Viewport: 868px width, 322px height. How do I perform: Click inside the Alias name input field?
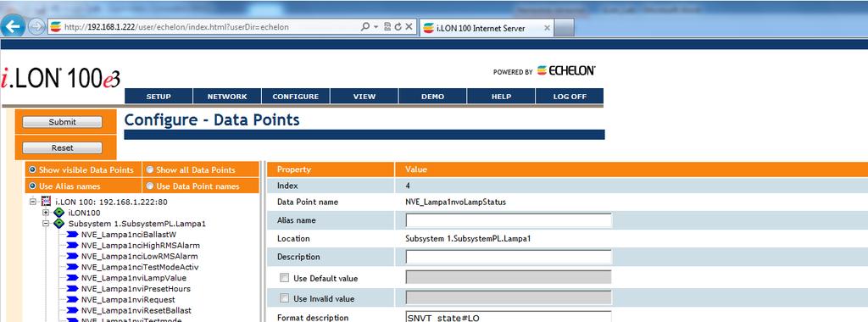point(509,220)
